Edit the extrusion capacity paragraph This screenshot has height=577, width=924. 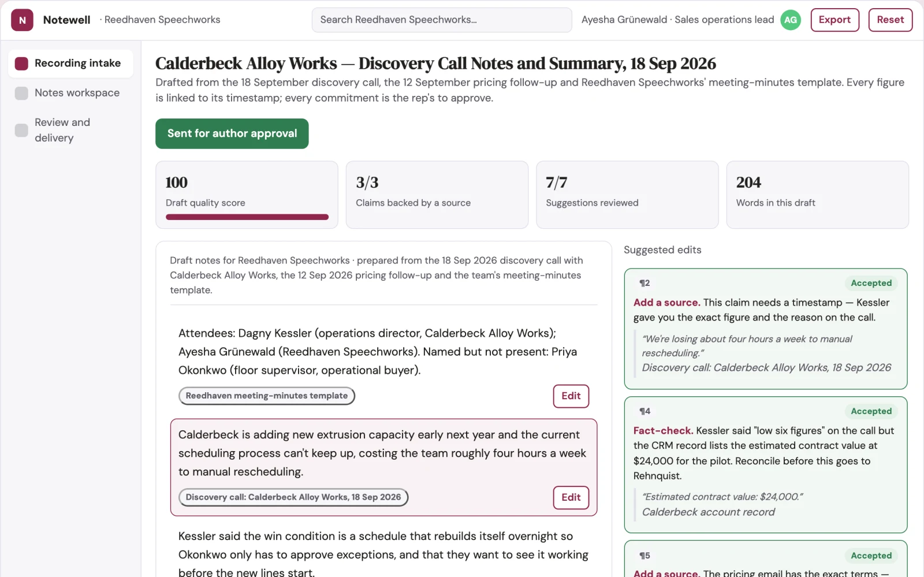[x=571, y=497]
